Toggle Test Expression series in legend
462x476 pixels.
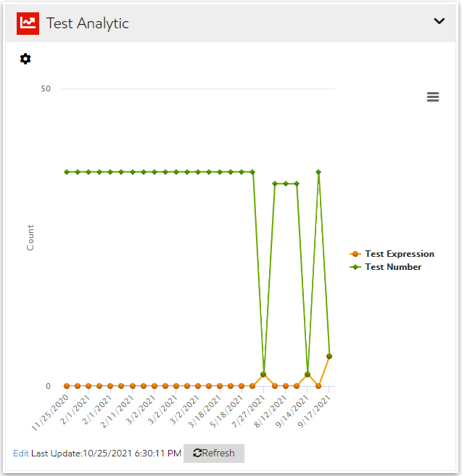[x=399, y=254]
